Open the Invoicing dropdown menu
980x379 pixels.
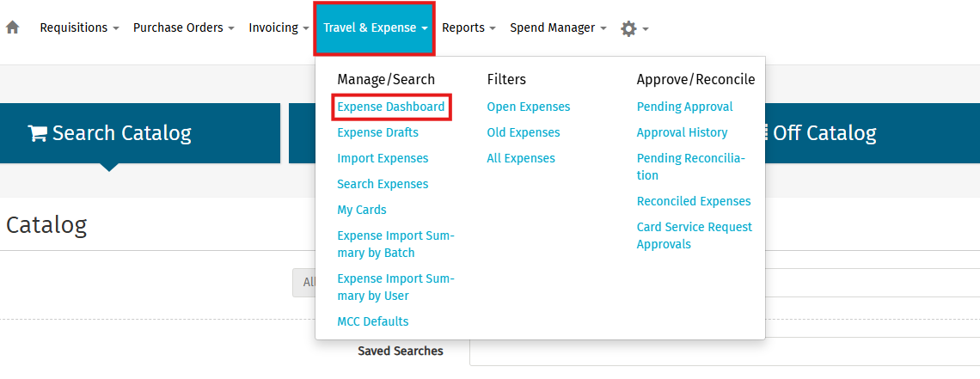pos(279,28)
